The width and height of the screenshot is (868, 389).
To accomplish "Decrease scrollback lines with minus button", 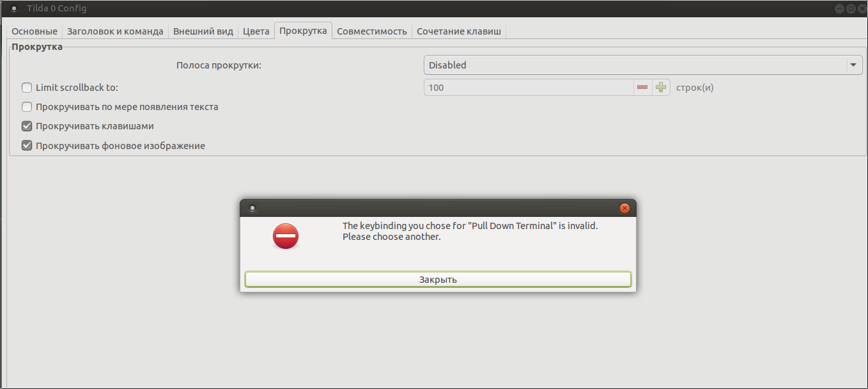I will tap(642, 88).
